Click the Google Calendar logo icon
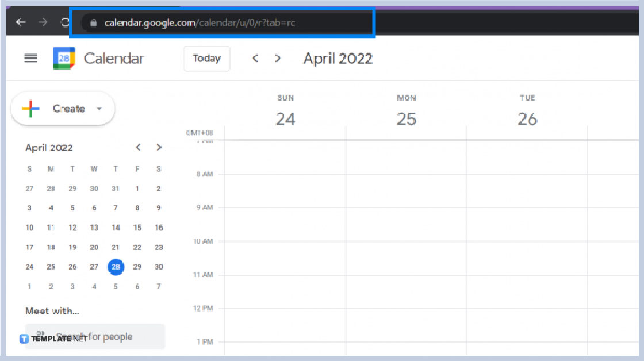Screen dimensions: 644x361 click(65, 58)
